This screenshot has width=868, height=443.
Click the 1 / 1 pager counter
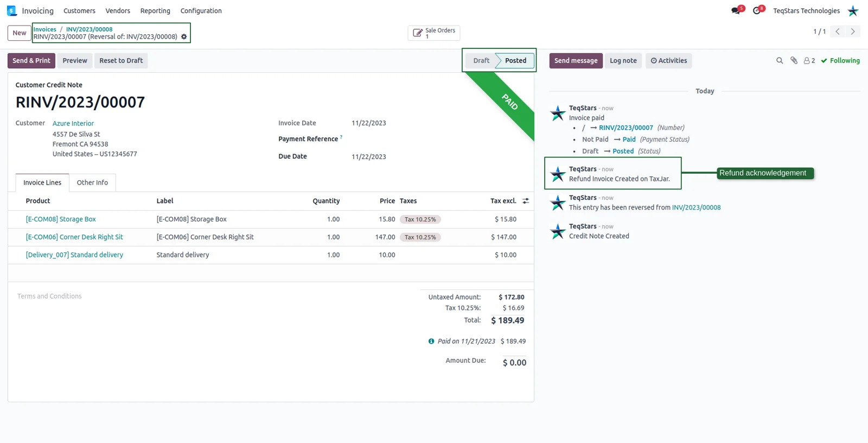[819, 31]
